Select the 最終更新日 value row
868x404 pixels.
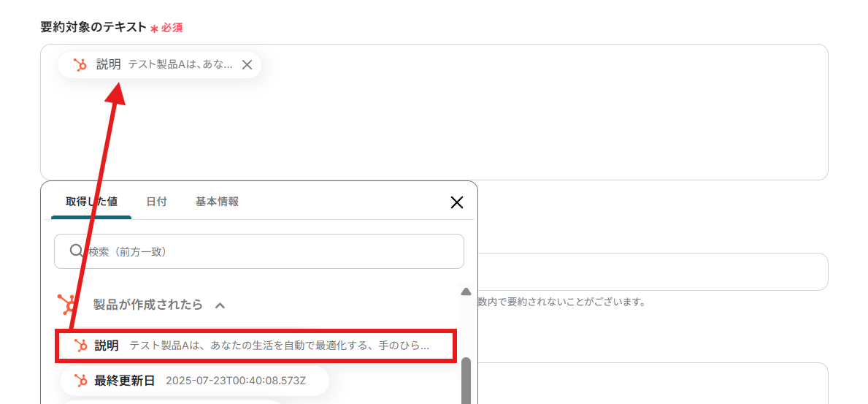pos(195,381)
